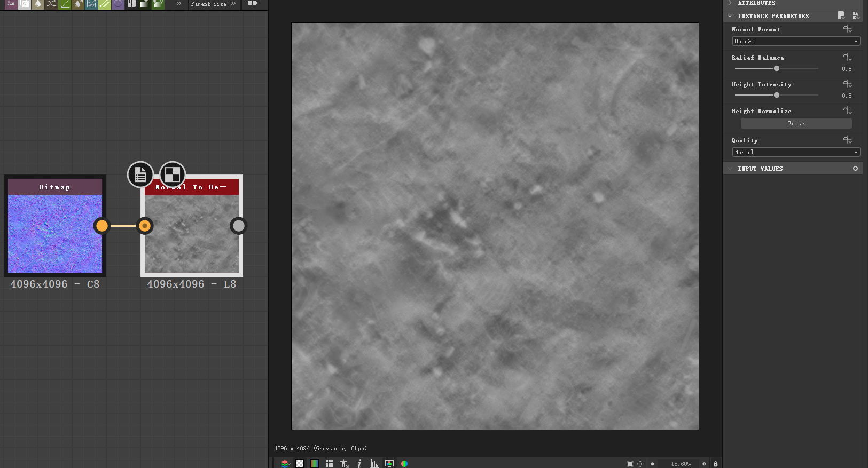The image size is (868, 468).
Task: Select the Normal To Height node thumbnail
Action: click(192, 234)
